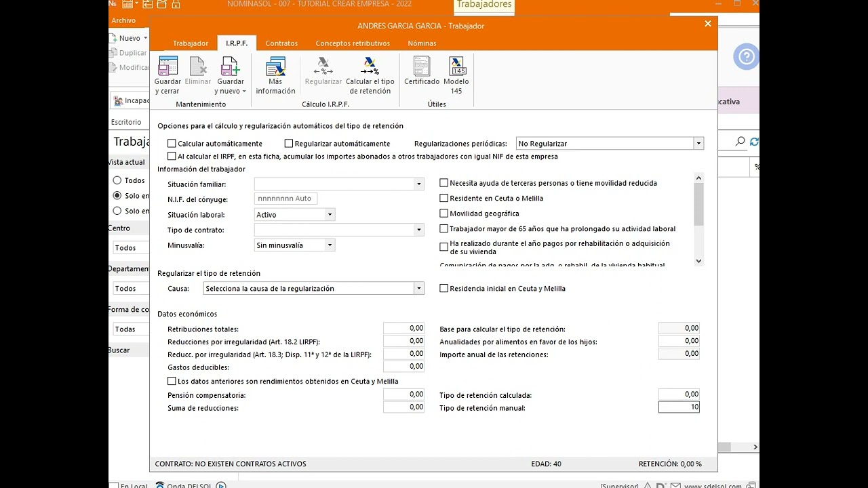Check Necesita ayuda de terceras personas
The height and width of the screenshot is (488, 868).
pos(444,183)
